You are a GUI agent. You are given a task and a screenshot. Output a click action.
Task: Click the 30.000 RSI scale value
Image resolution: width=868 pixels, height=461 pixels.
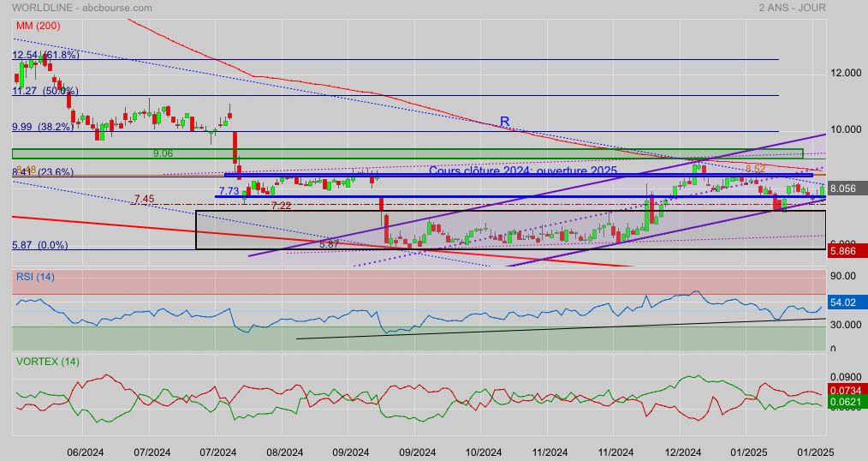846,325
